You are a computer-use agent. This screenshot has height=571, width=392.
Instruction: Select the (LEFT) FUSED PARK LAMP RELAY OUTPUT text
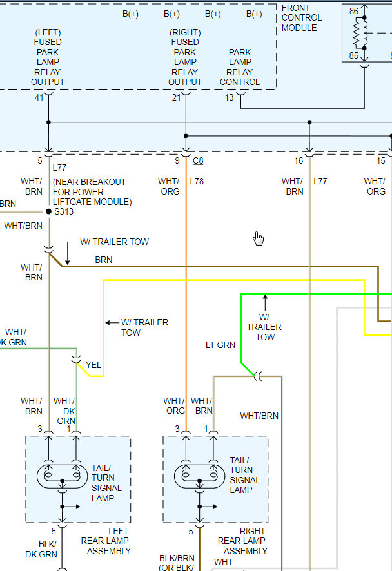click(x=48, y=57)
